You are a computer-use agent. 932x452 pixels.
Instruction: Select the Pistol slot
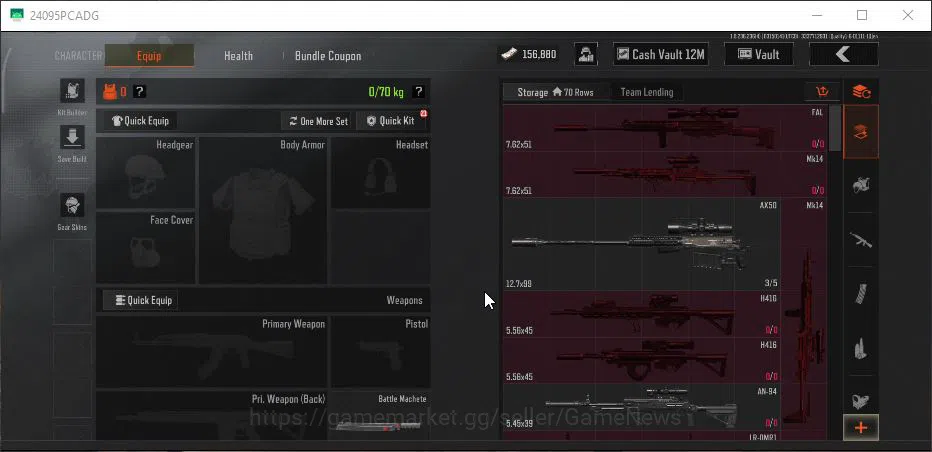tap(381, 351)
